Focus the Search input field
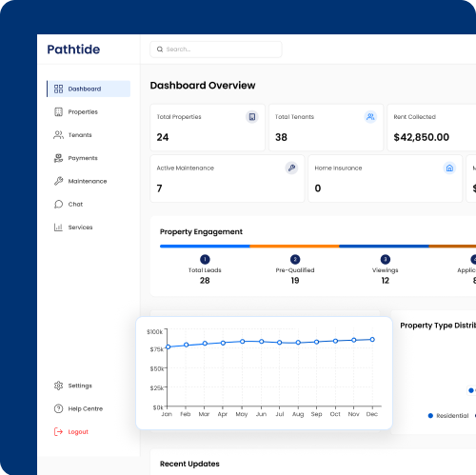 tap(216, 49)
